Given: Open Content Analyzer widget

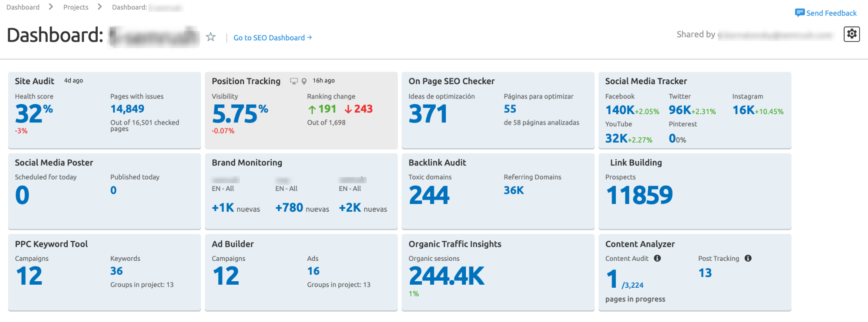Looking at the screenshot, I should (640, 244).
